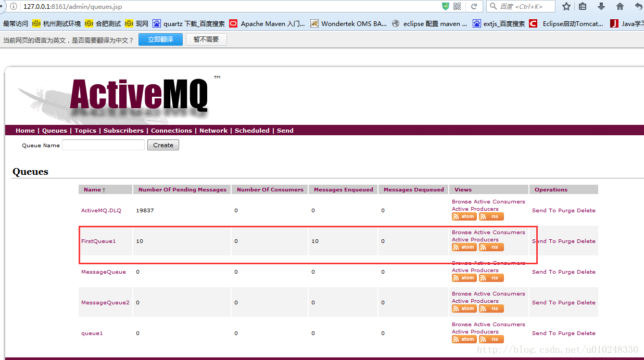Open the queue1 queue link
Viewport: 644px width, 360px height.
(92, 333)
